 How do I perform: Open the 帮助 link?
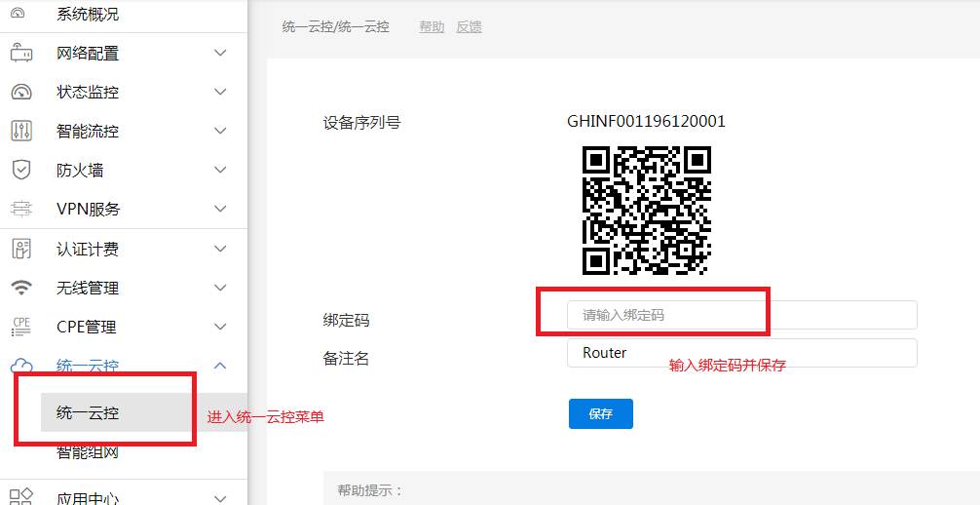pyautogui.click(x=432, y=27)
